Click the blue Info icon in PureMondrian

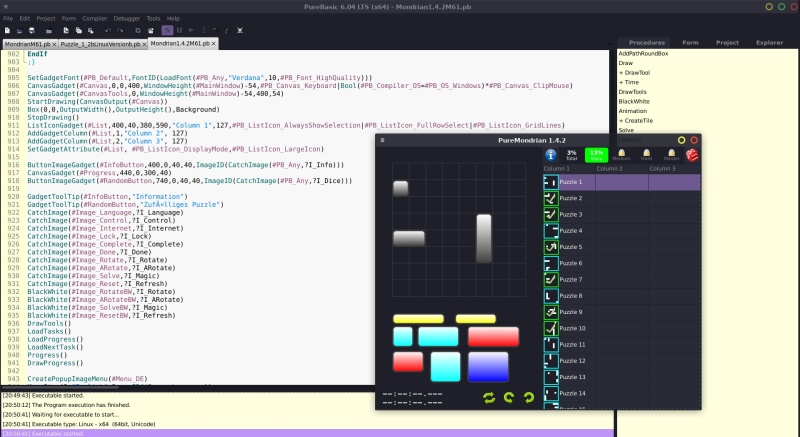click(551, 155)
